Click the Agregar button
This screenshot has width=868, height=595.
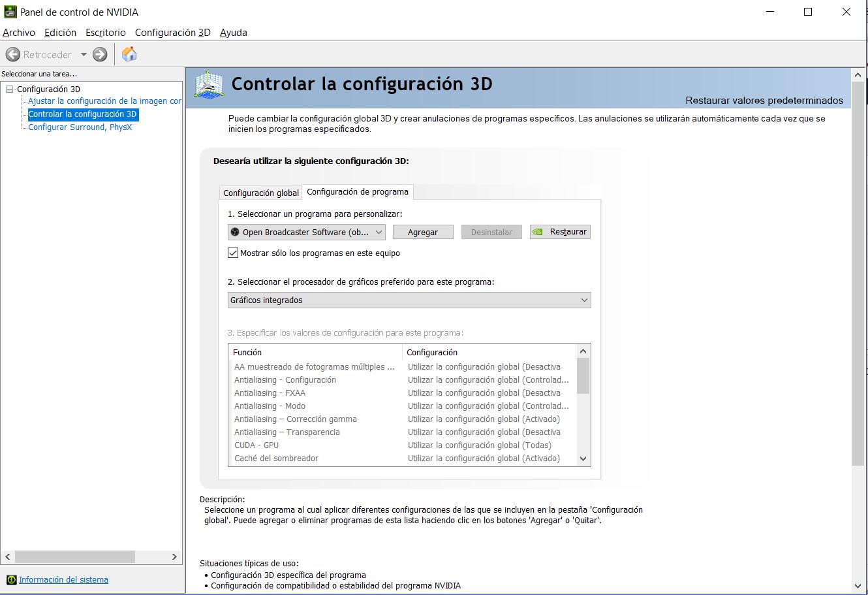[423, 232]
